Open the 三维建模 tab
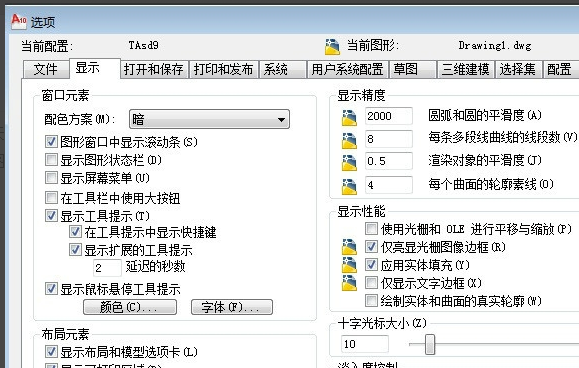This screenshot has height=368, width=579. (466, 69)
